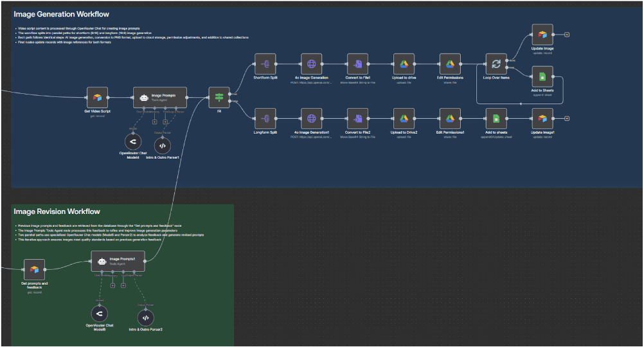This screenshot has width=644, height=347.
Task: Open the Get Video Script node
Action: (97, 97)
